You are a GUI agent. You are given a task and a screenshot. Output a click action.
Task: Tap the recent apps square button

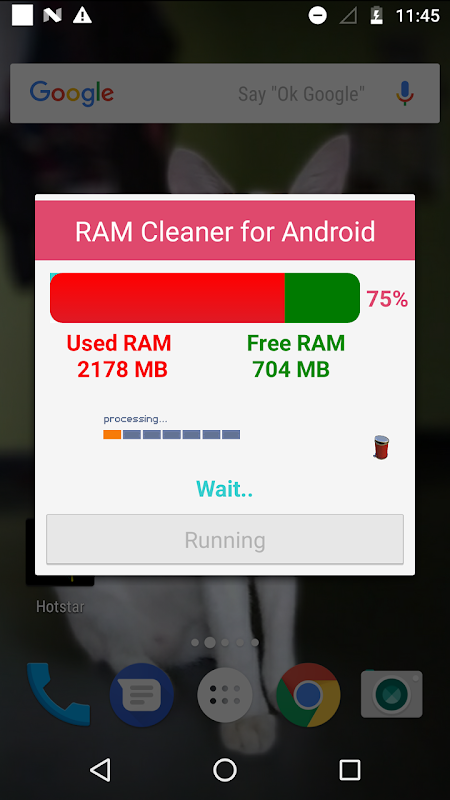pyautogui.click(x=350, y=769)
